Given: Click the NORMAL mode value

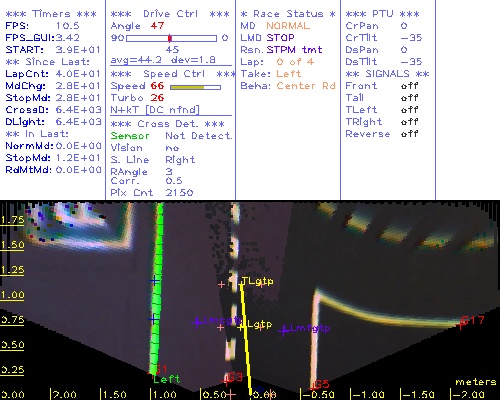Looking at the screenshot, I should point(288,26).
